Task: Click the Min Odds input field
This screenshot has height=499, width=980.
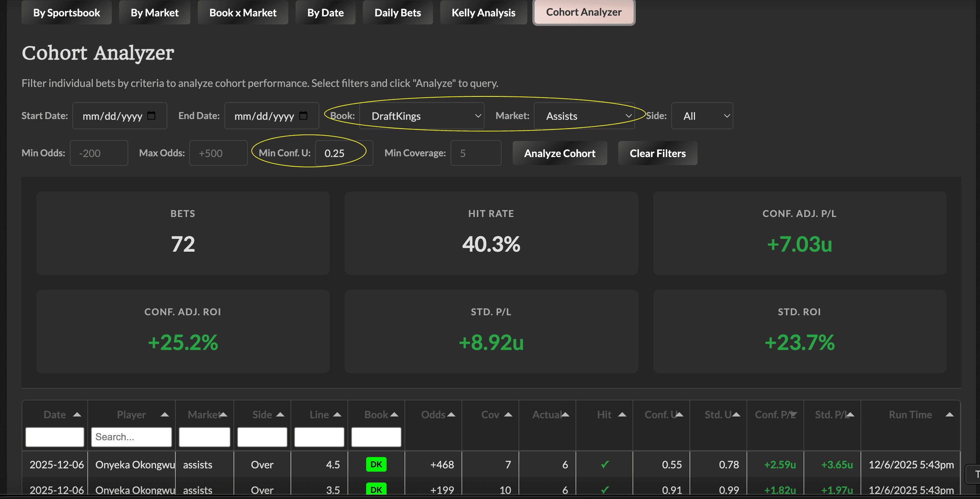Action: coord(99,153)
